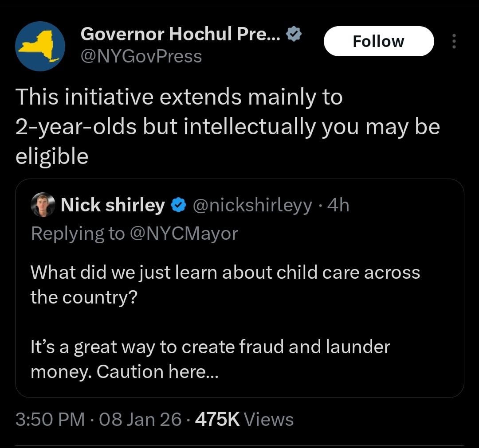
Task: Open the three-dot more options menu
Action: click(453, 41)
